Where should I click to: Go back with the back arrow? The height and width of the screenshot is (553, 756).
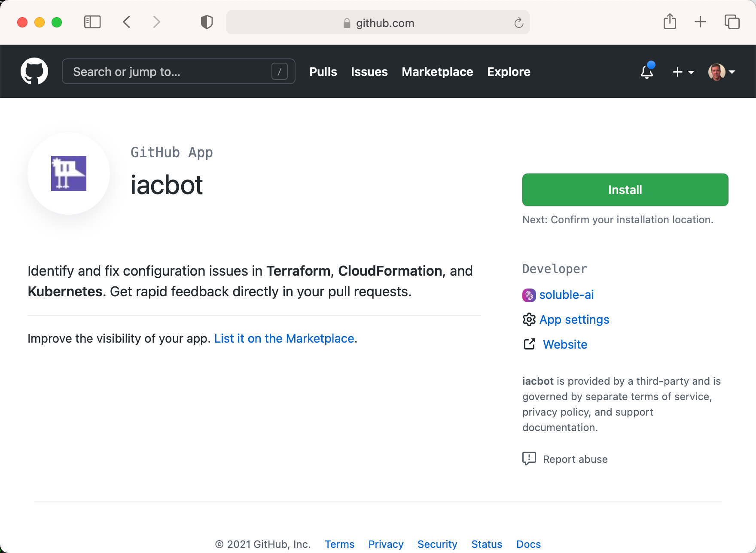coord(127,22)
